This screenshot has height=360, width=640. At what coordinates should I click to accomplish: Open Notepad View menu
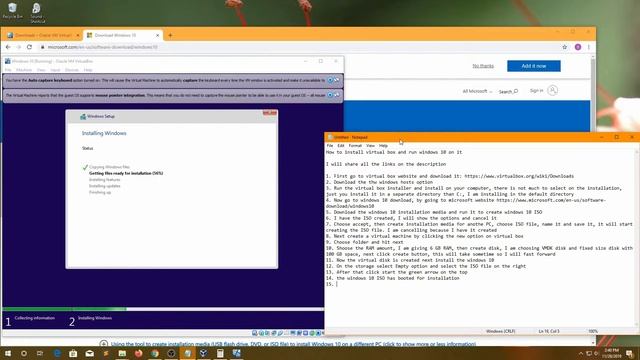(370, 146)
